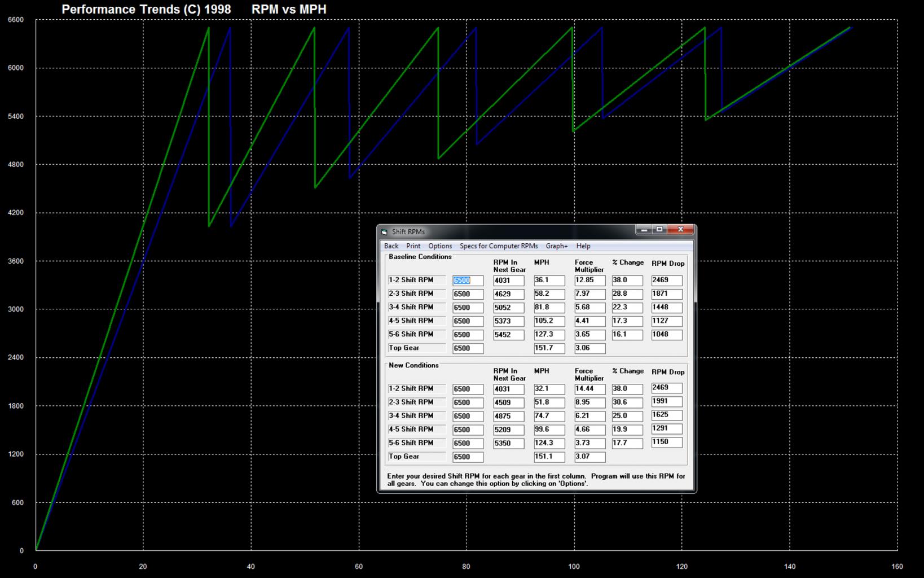Click baseline top gear Force Multiplier 3.06
The width and height of the screenshot is (924, 578).
click(x=590, y=348)
